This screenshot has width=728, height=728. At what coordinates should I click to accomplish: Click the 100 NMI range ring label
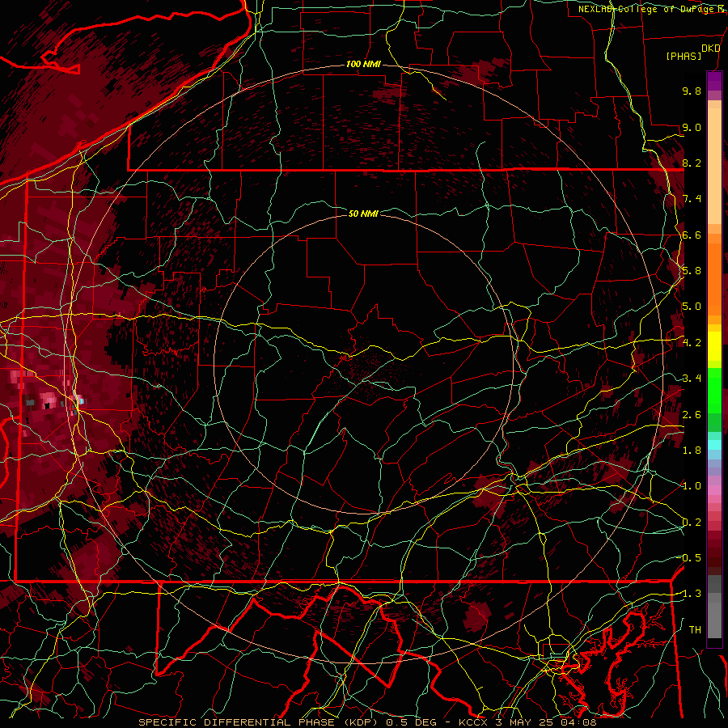363,64
